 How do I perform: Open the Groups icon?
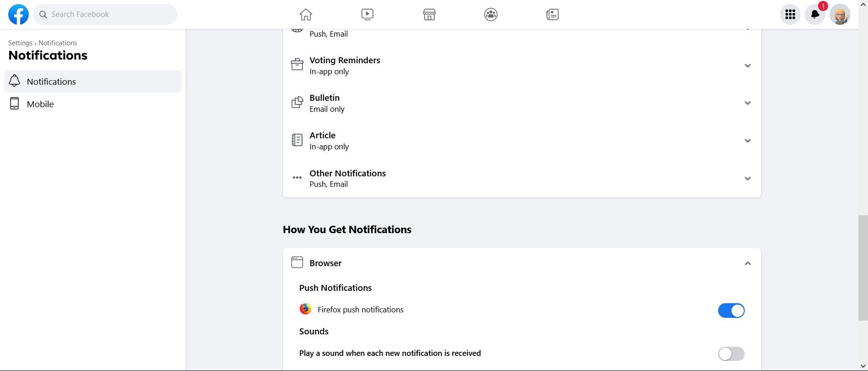pos(490,14)
